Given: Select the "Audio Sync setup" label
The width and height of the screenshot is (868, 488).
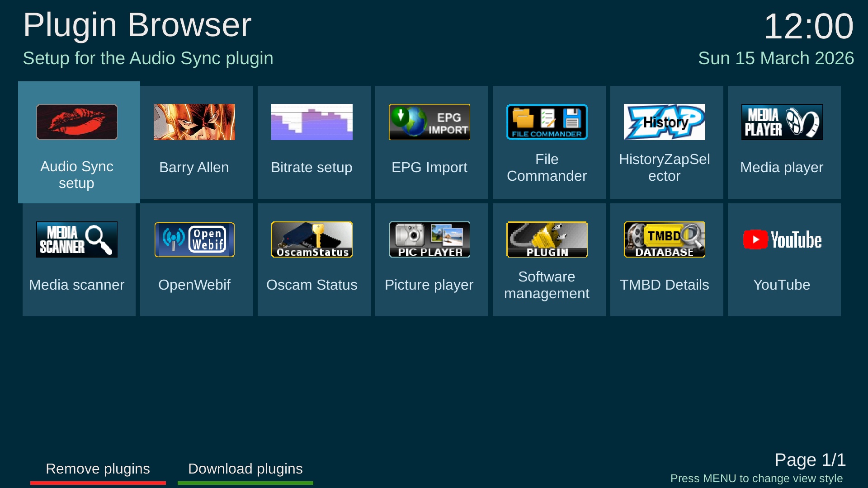Looking at the screenshot, I should coord(77,175).
